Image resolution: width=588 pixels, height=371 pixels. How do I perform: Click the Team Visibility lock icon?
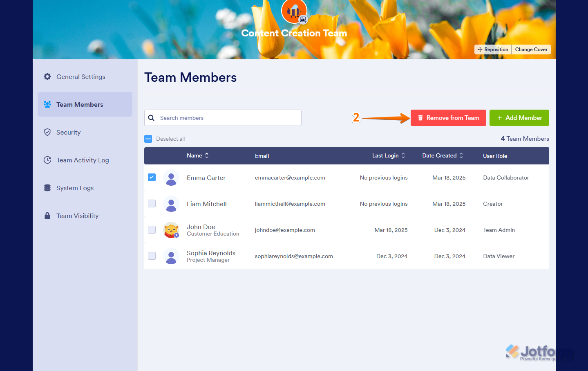pos(47,216)
